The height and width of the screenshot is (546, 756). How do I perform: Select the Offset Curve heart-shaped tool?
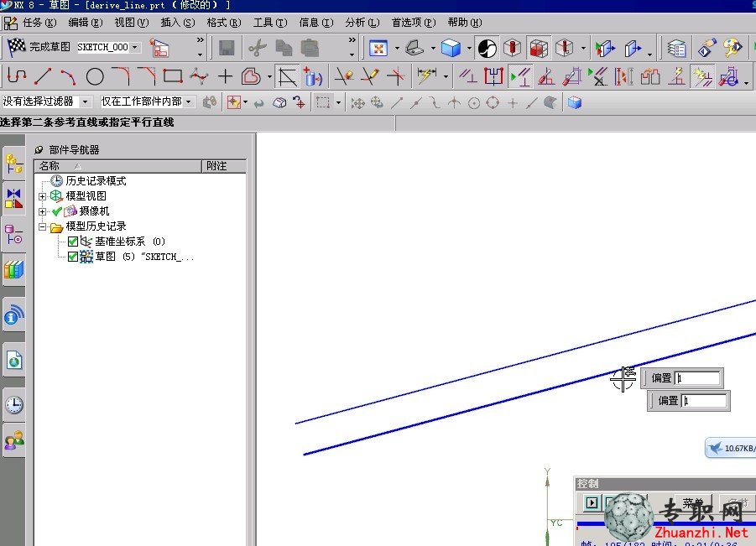pyautogui.click(x=251, y=76)
